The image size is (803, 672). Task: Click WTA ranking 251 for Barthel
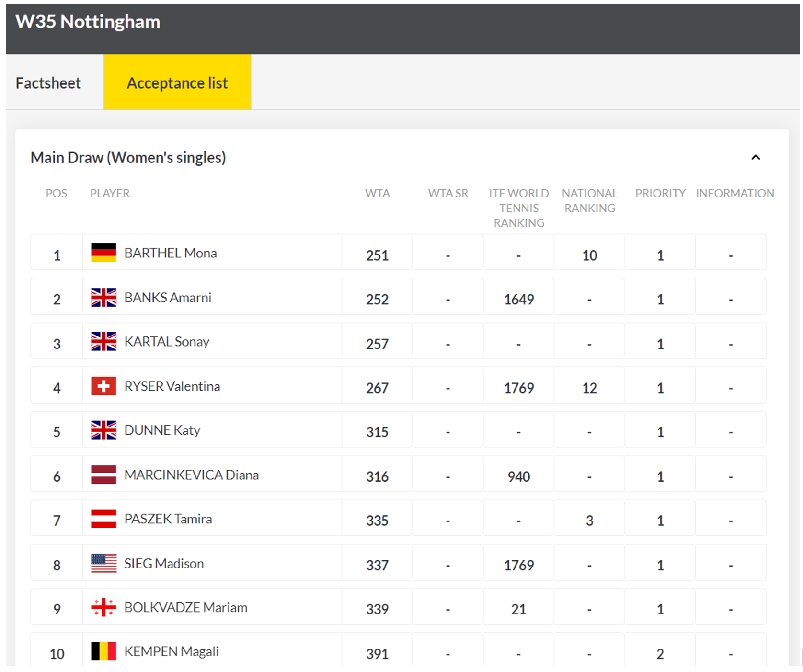tap(378, 255)
